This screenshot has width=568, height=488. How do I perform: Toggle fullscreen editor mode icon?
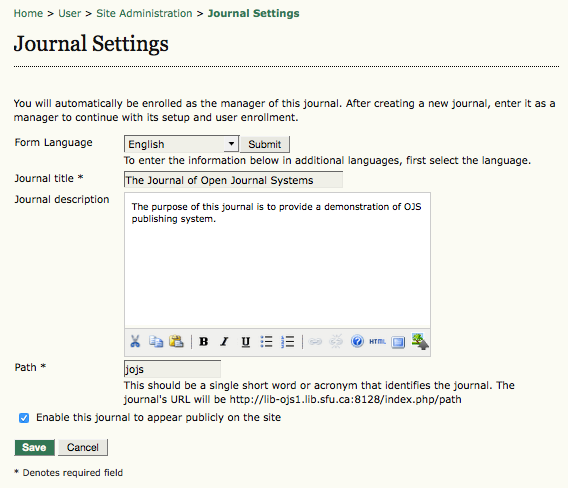pyautogui.click(x=398, y=342)
